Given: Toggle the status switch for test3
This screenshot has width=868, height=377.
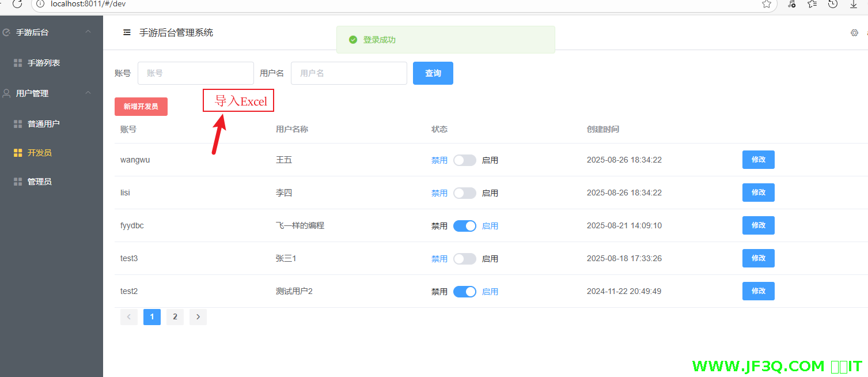Looking at the screenshot, I should point(464,259).
